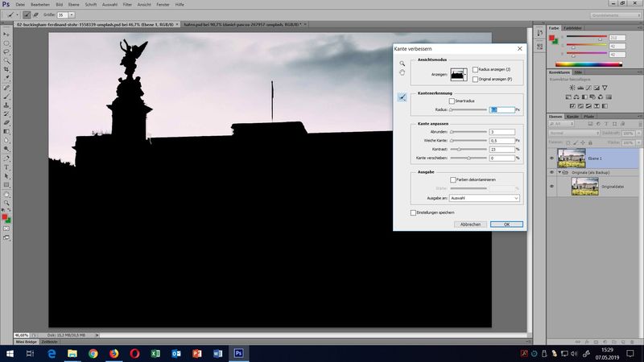Confirm the dialog with OK

[506, 224]
